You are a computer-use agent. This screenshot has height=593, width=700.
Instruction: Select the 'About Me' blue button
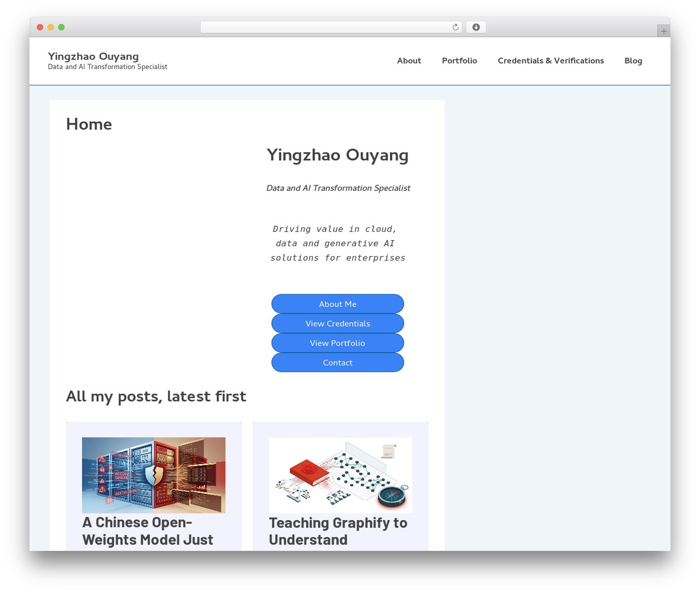(337, 304)
